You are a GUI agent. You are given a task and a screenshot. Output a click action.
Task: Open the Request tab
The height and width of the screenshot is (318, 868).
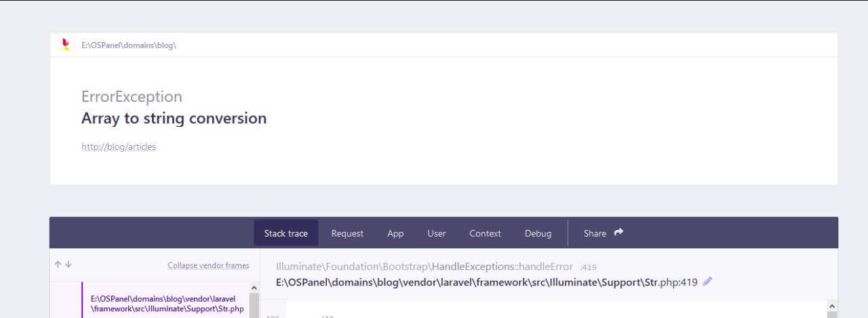pyautogui.click(x=347, y=233)
